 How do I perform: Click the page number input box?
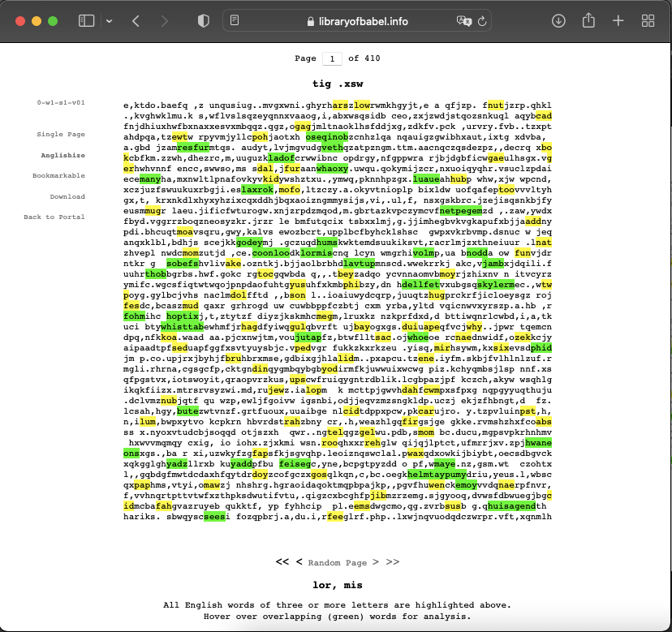pyautogui.click(x=331, y=58)
